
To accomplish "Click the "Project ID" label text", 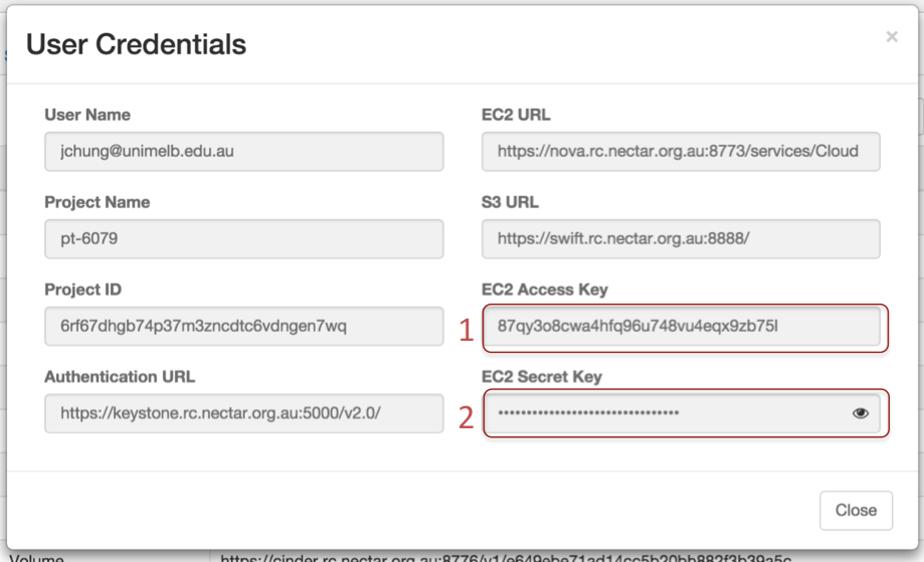I will (83, 290).
